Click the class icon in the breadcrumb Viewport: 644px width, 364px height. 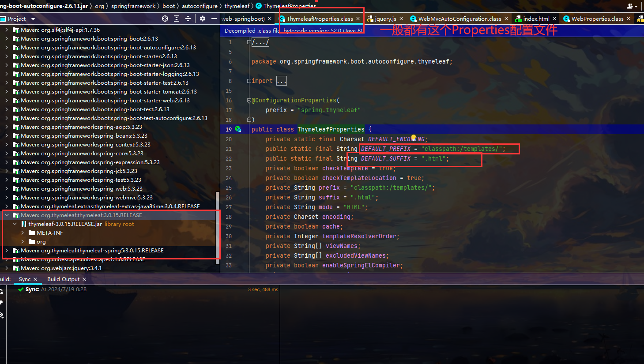tap(259, 6)
